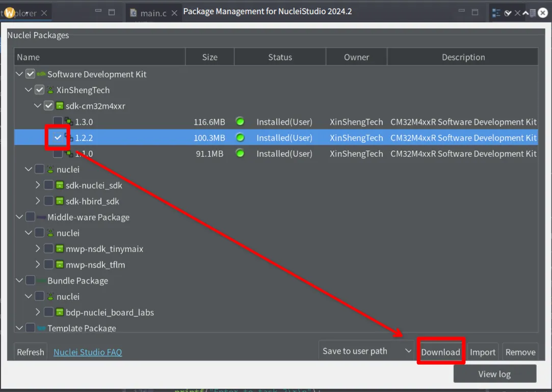
Task: Click the bdp-nuclei_board_labs package icon
Action: (60, 312)
